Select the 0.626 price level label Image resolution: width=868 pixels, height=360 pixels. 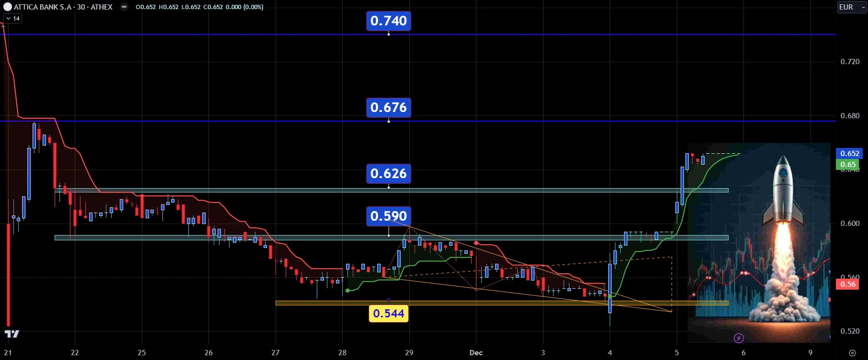(x=389, y=173)
